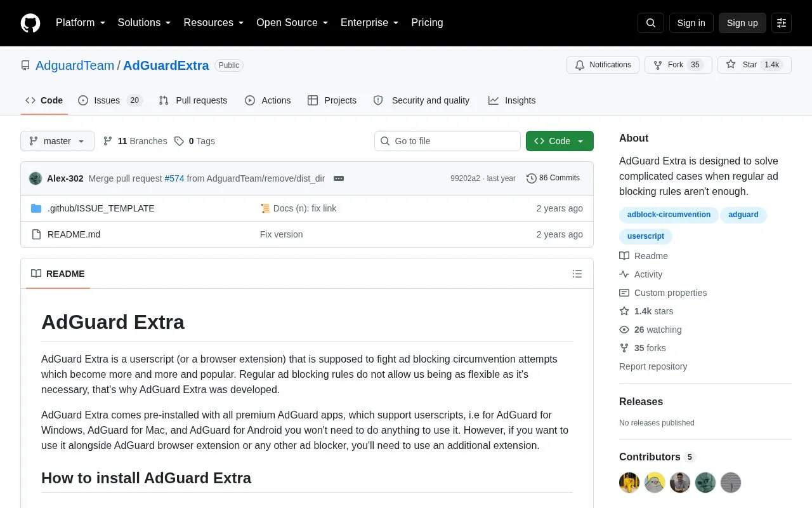Star the AdGuardExtra repository
Viewport: 812px width, 508px height.
[x=754, y=65]
